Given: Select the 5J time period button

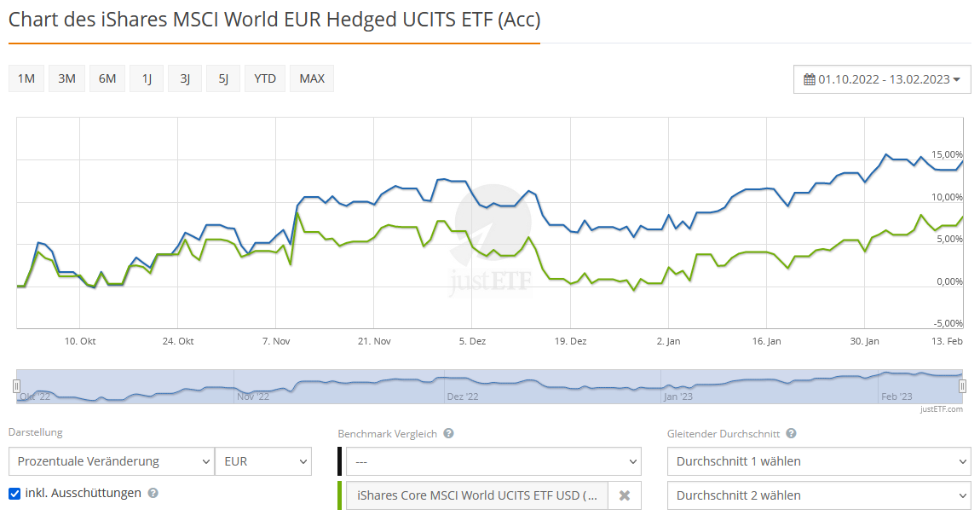Looking at the screenshot, I should coord(223,78).
